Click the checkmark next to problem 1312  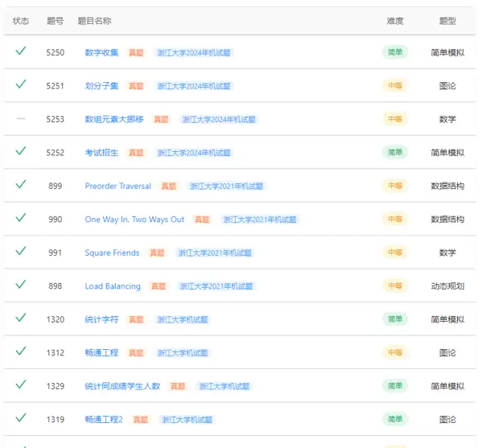pos(21,351)
